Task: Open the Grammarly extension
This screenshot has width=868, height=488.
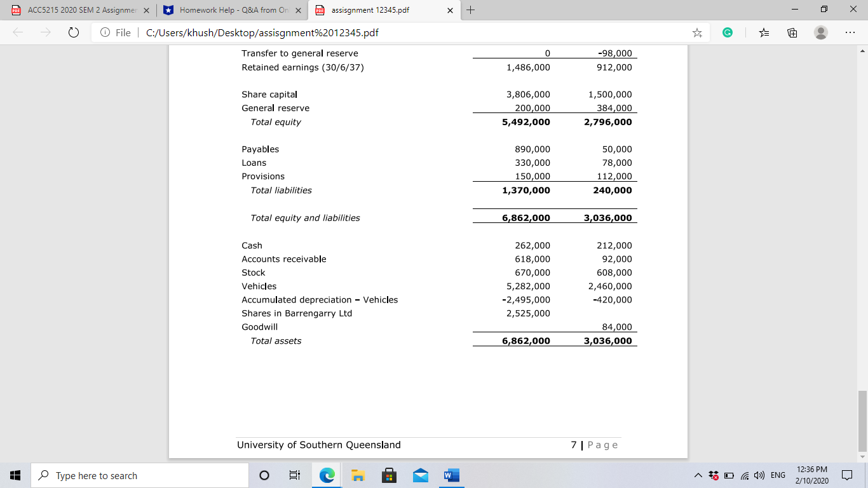Action: (x=727, y=32)
